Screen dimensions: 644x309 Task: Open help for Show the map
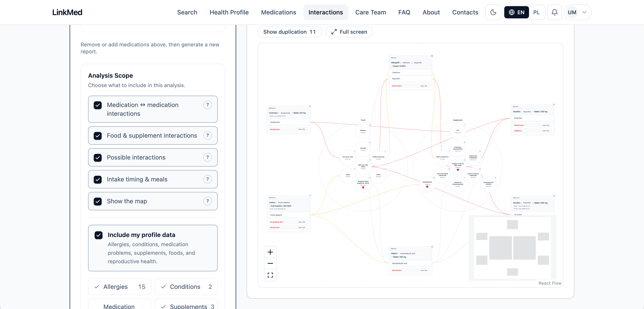pos(207,201)
